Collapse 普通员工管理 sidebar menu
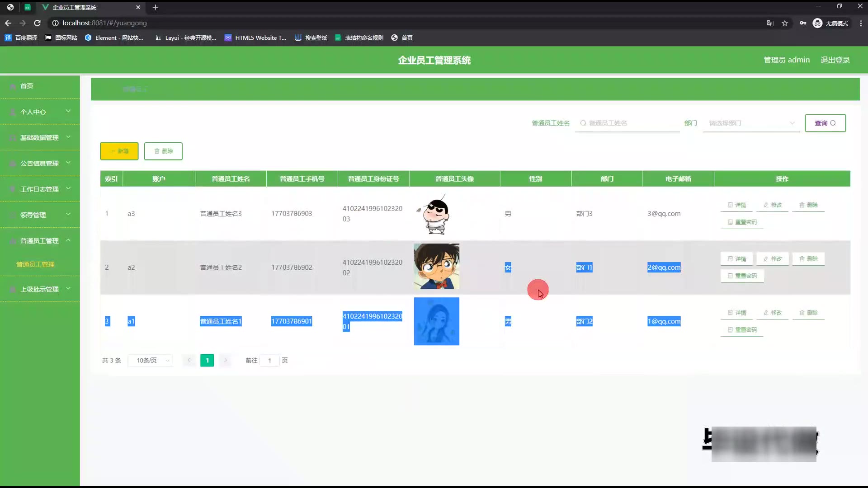 pyautogui.click(x=40, y=241)
